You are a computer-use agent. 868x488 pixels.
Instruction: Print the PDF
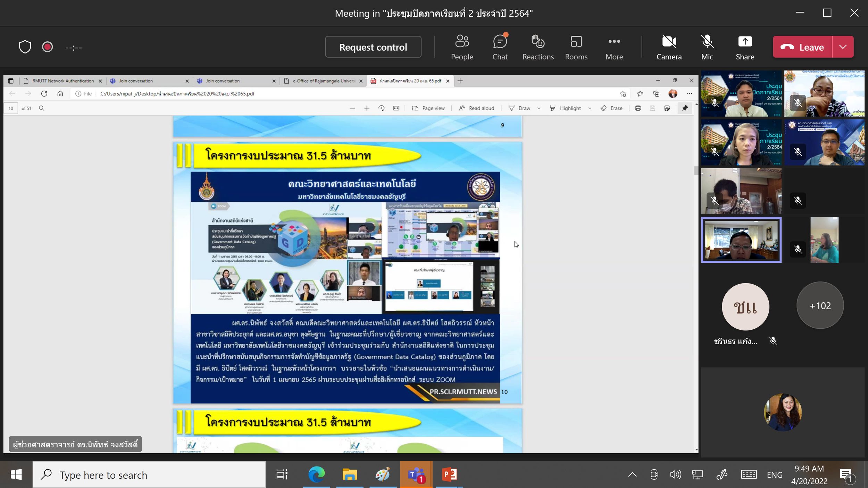[x=638, y=108]
